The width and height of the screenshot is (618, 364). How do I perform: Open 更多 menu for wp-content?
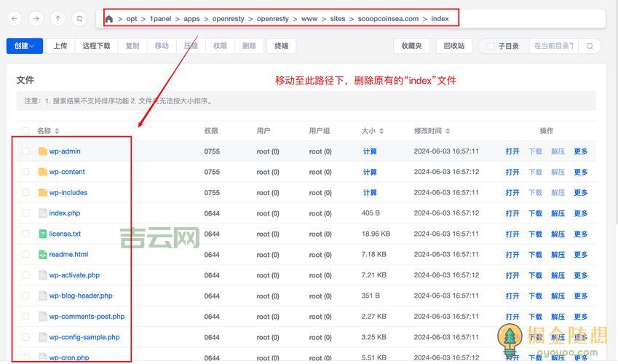pos(581,172)
